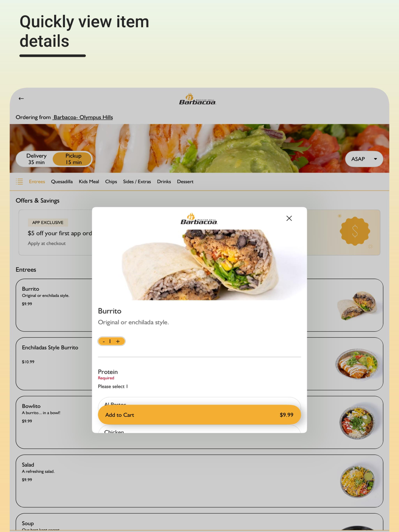399x532 pixels.
Task: Close the Burrito details popup
Action: coord(289,218)
